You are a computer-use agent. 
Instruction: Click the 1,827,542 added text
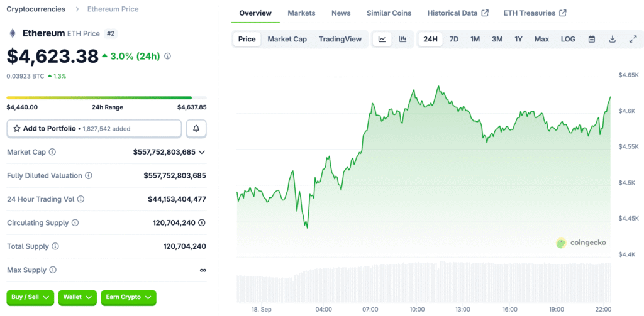pos(107,129)
